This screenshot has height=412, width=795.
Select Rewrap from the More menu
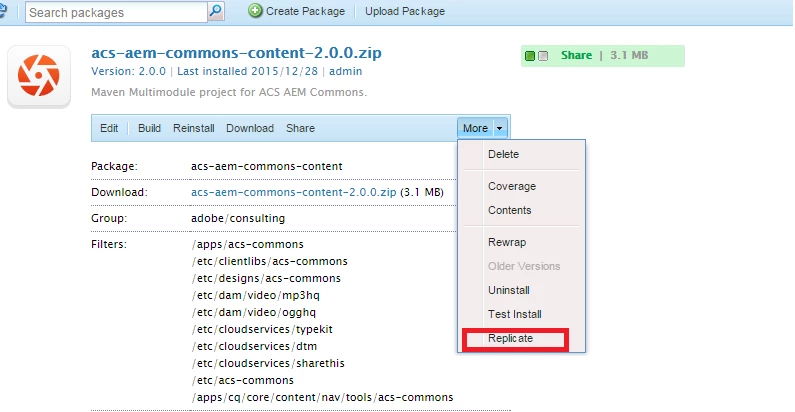click(x=507, y=242)
